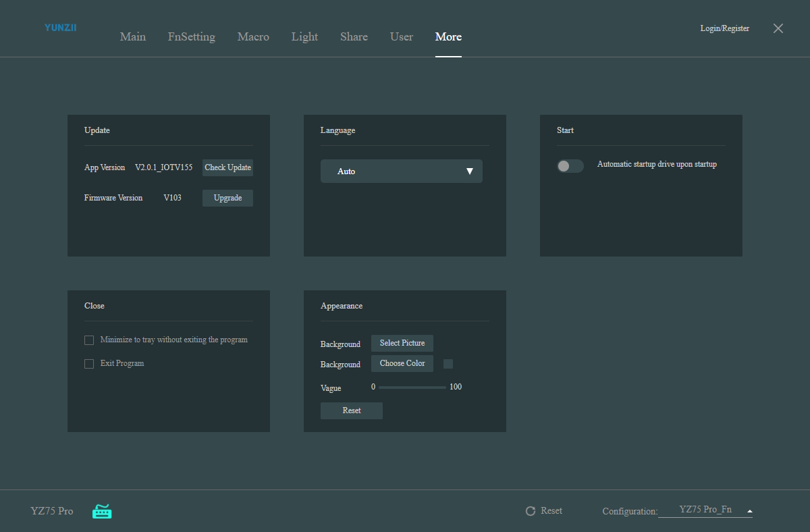Close the YUNZII application window

click(x=778, y=28)
